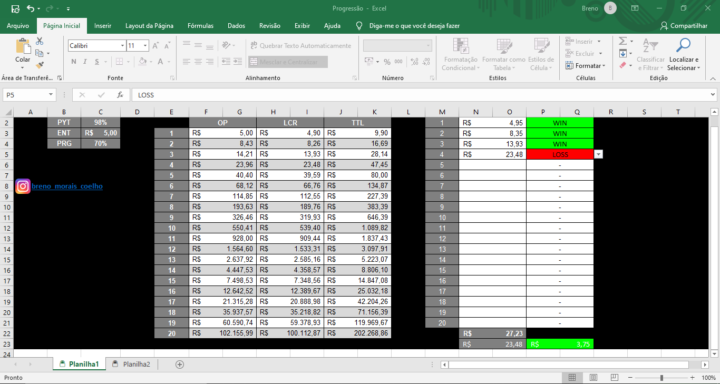Toggle Page Break Preview view button
The image size is (720, 384).
(615, 378)
